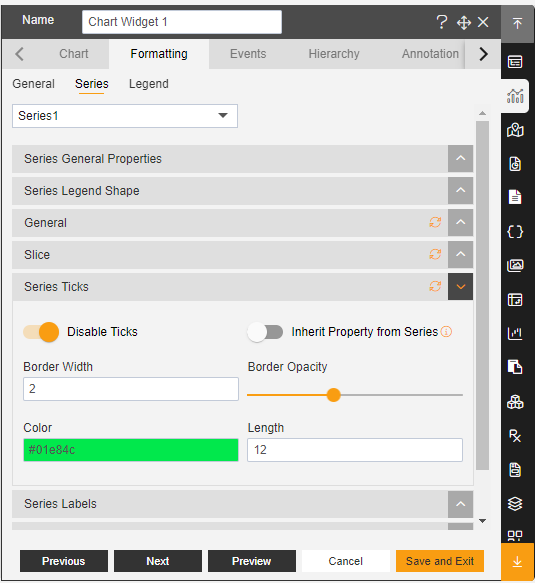Enable Inherit Property from Series toggle
Image resolution: width=547 pixels, height=583 pixels.
(265, 332)
